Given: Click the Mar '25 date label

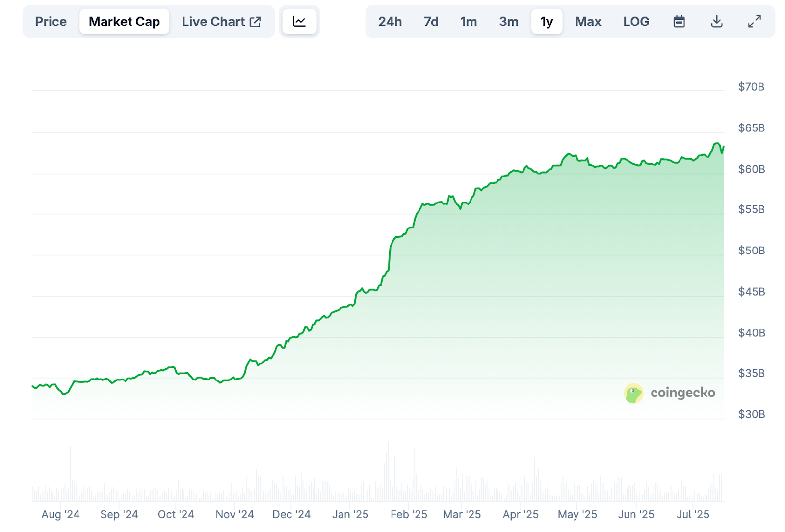Looking at the screenshot, I should (x=462, y=514).
